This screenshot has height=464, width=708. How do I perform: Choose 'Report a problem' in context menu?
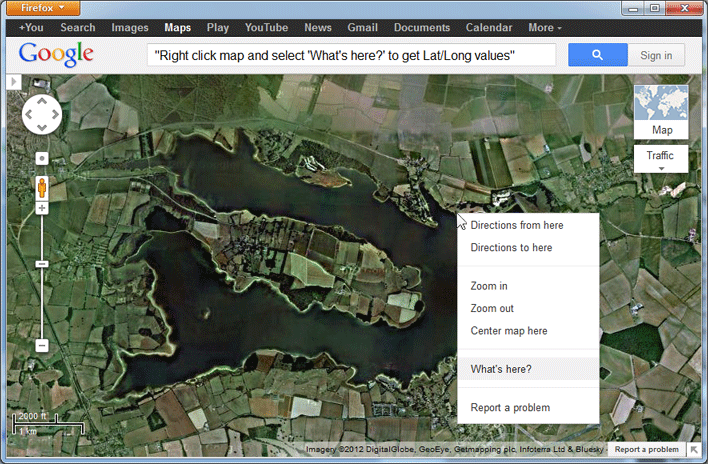pyautogui.click(x=528, y=408)
